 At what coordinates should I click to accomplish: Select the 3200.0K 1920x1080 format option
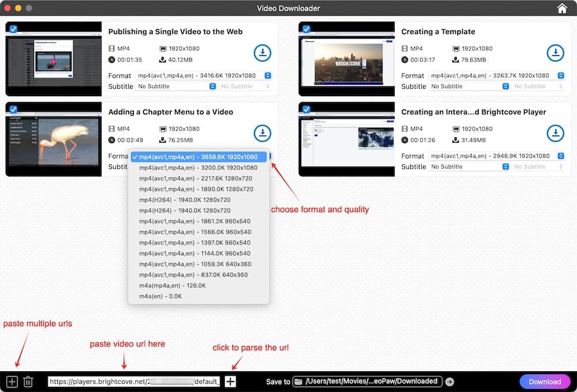(x=198, y=168)
